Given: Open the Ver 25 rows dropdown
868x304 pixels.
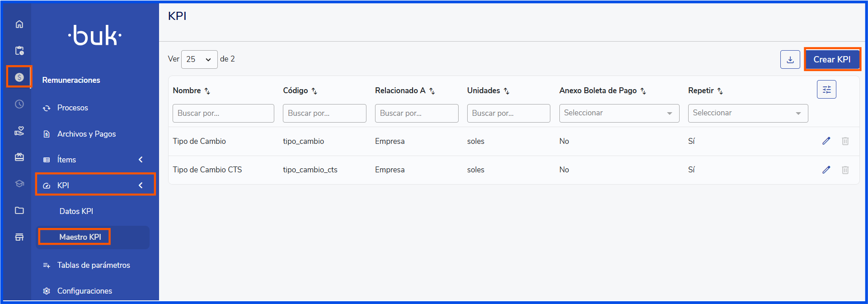Looking at the screenshot, I should tap(199, 59).
